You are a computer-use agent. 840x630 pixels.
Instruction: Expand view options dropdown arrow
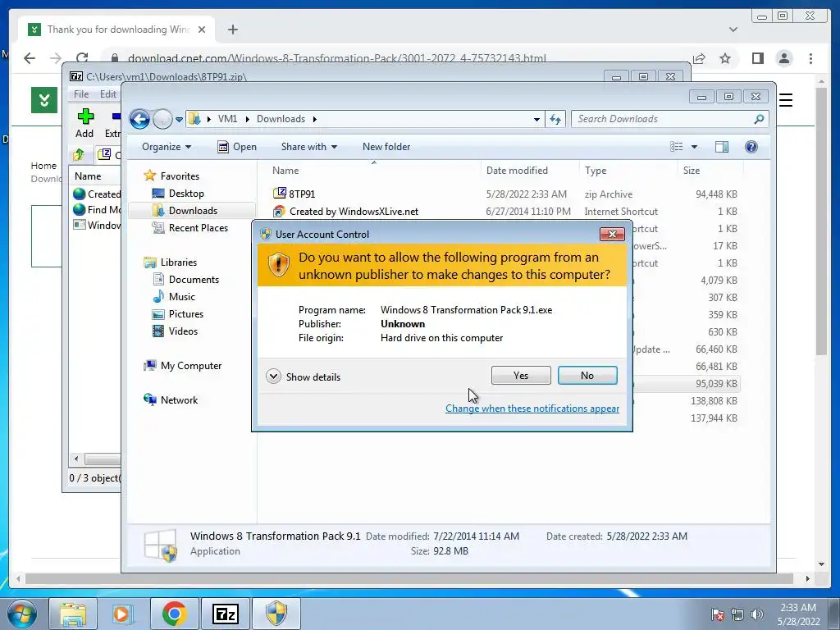pyautogui.click(x=694, y=147)
